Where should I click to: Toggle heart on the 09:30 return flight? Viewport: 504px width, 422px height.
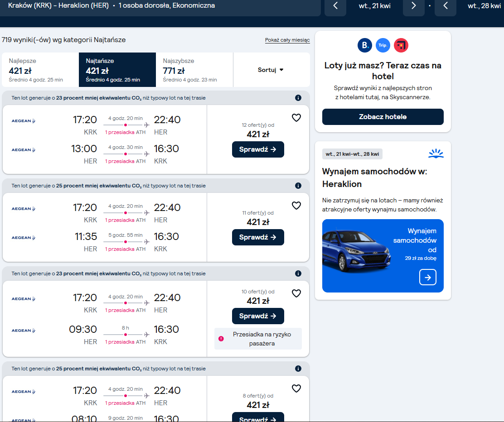296,293
